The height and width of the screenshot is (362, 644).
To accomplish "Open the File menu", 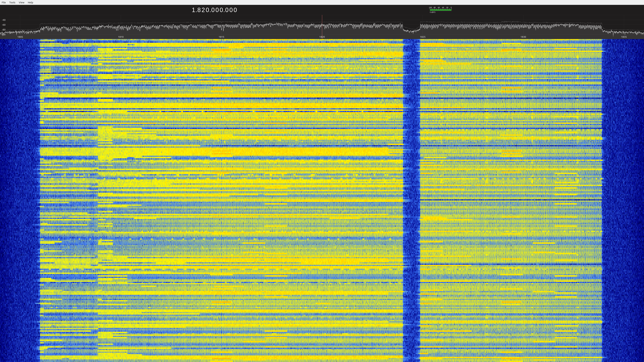I will tap(4, 2).
